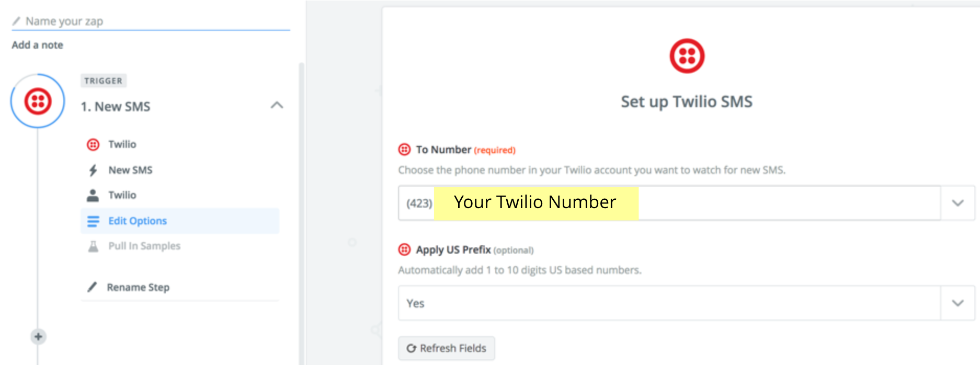The height and width of the screenshot is (365, 980).
Task: Click the large Twilio logo above Set up Twilio SMS
Action: click(x=687, y=55)
